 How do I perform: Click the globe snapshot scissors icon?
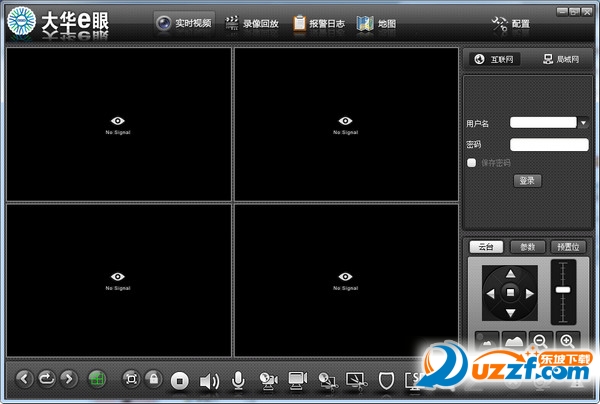[x=328, y=381]
